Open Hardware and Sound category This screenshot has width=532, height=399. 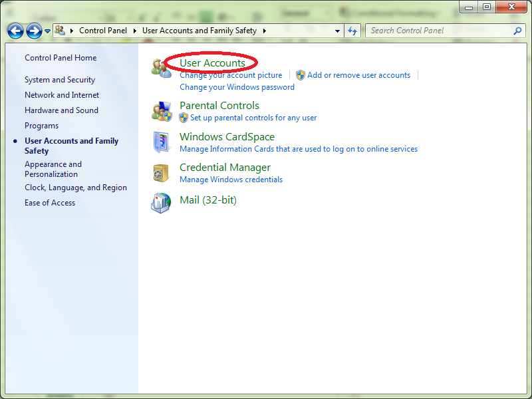pyautogui.click(x=61, y=110)
